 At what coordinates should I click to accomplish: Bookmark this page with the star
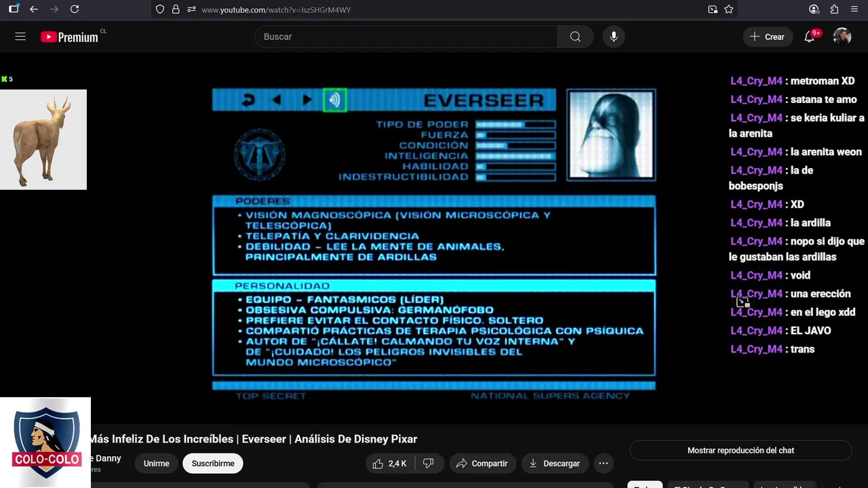[729, 9]
